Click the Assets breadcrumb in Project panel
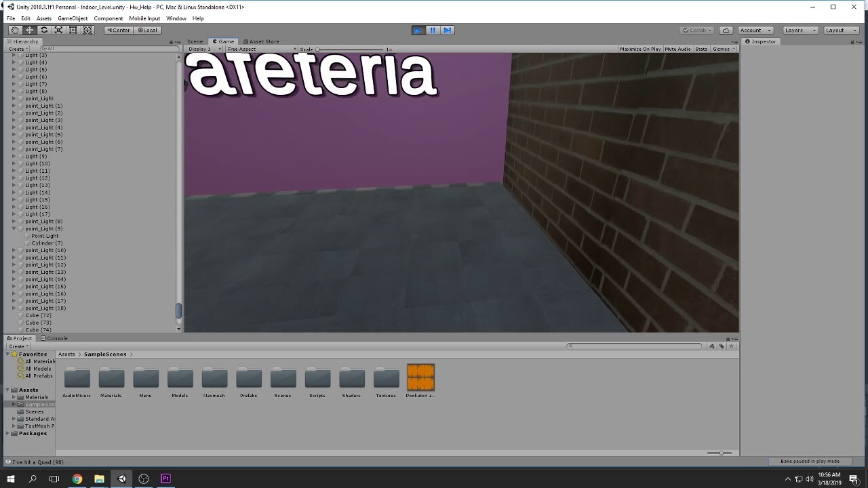 pos(66,354)
